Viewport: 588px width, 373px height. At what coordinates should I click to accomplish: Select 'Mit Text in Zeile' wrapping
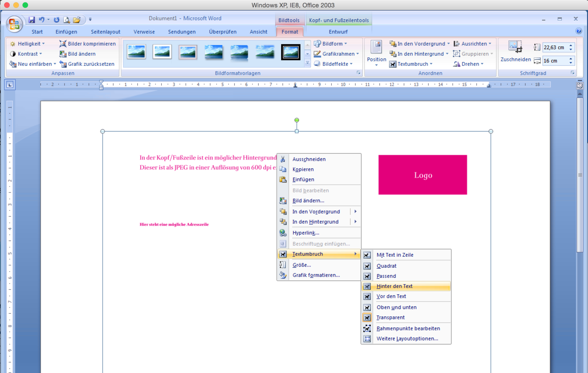point(395,255)
